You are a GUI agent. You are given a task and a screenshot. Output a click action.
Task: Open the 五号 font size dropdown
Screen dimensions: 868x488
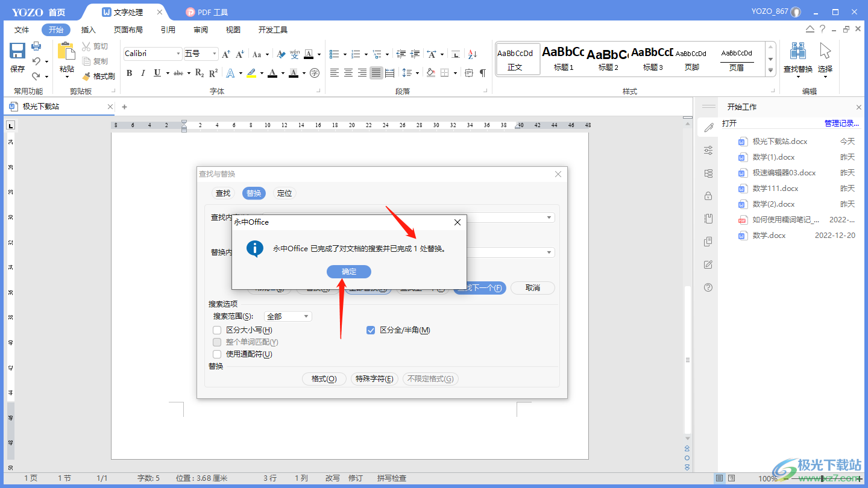pos(215,54)
